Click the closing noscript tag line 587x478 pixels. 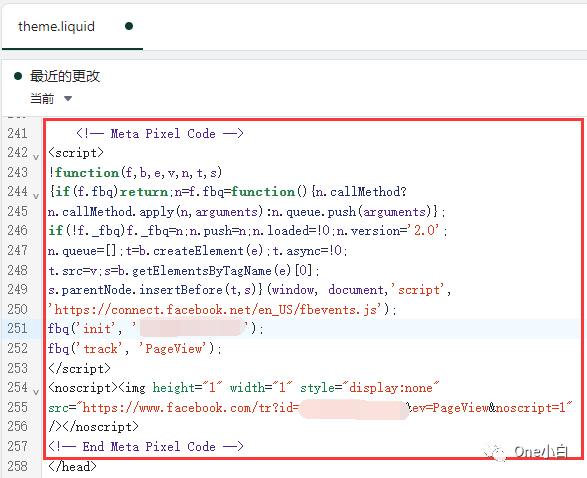click(93, 427)
